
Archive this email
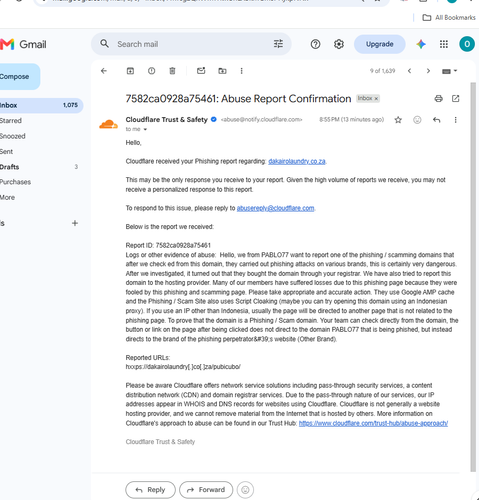pyautogui.click(x=130, y=71)
